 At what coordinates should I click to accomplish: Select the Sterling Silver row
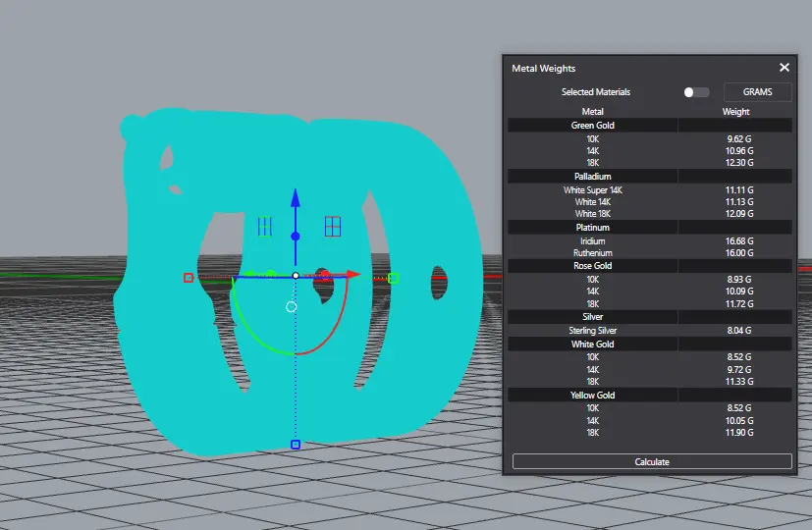(650, 330)
